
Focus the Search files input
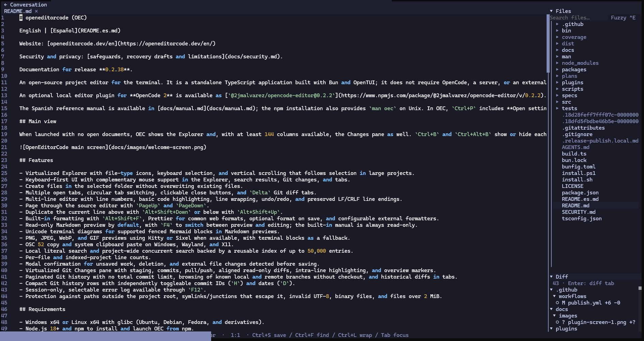coord(578,18)
